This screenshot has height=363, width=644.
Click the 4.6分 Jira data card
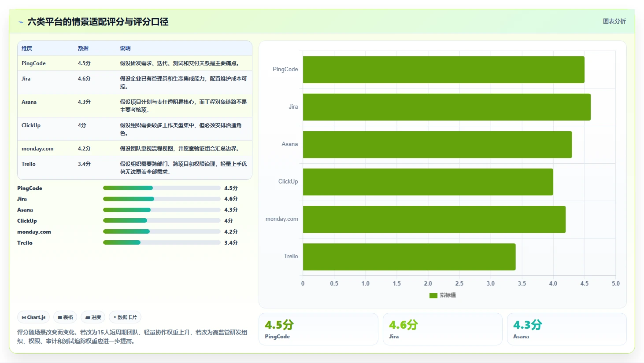pyautogui.click(x=443, y=329)
